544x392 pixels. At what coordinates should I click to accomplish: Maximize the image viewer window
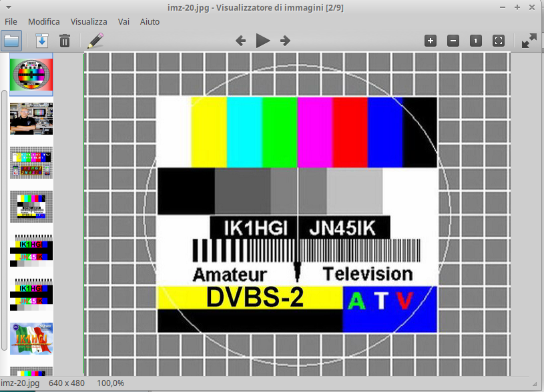point(517,7)
